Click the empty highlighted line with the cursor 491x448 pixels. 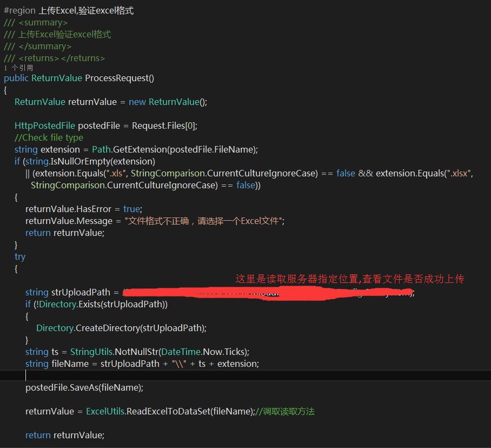pos(246,375)
